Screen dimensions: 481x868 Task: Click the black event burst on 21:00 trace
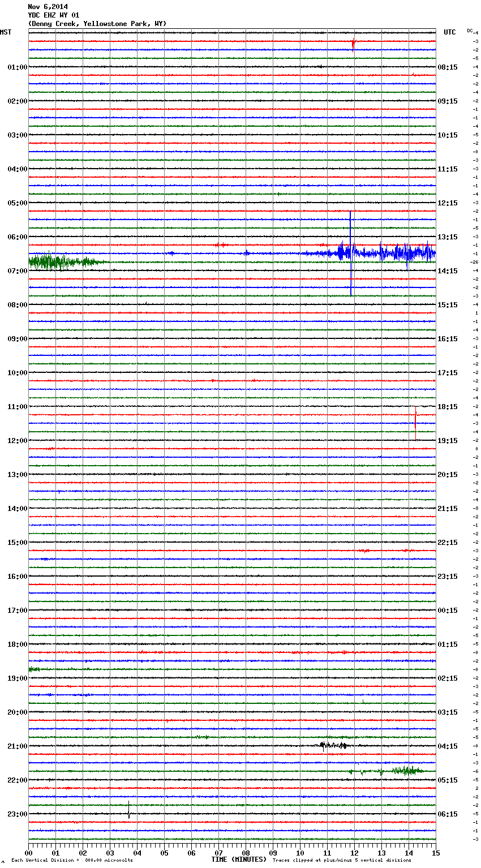pyautogui.click(x=333, y=745)
